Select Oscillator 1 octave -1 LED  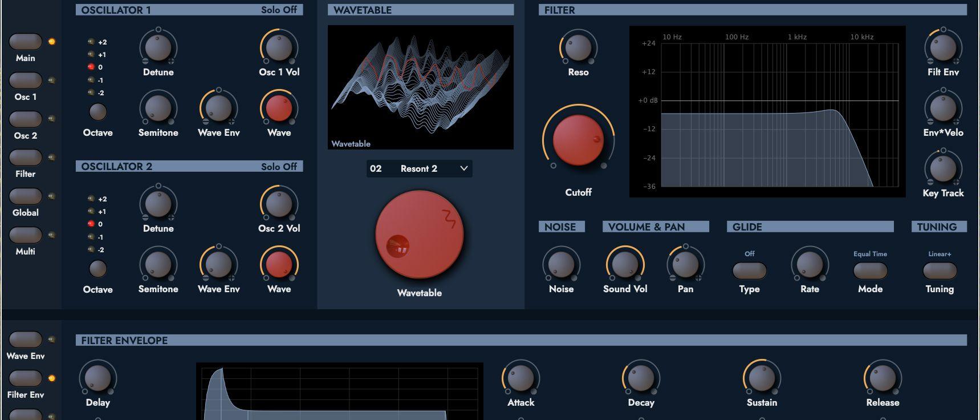[x=91, y=80]
